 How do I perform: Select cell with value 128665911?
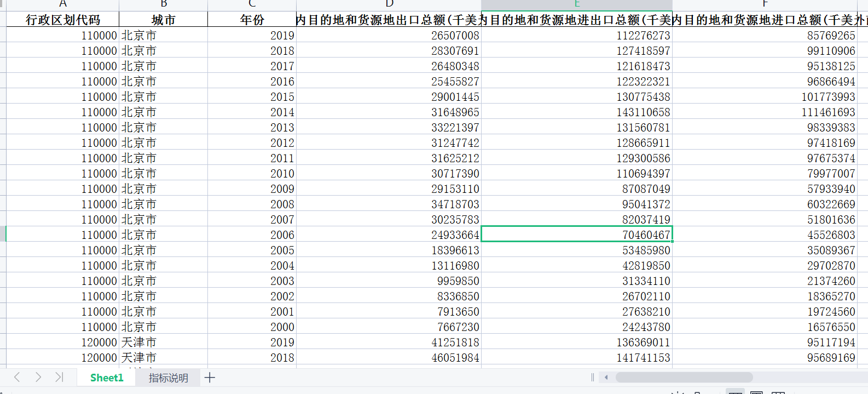[577, 142]
